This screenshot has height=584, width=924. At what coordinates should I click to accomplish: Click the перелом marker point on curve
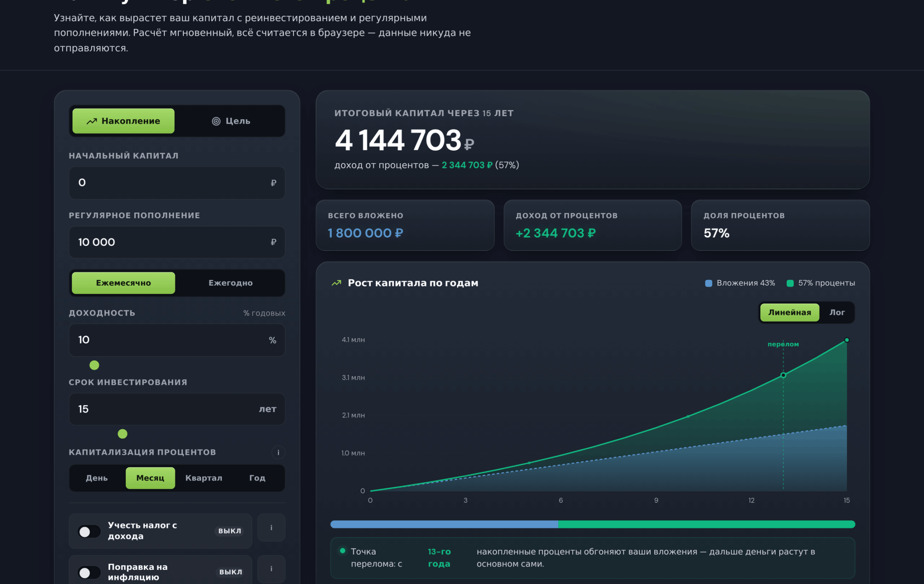click(783, 375)
